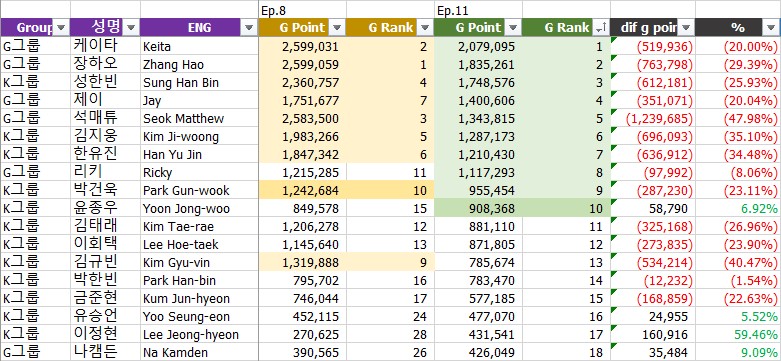Select the Ep.11 label cell

[x=478, y=10]
